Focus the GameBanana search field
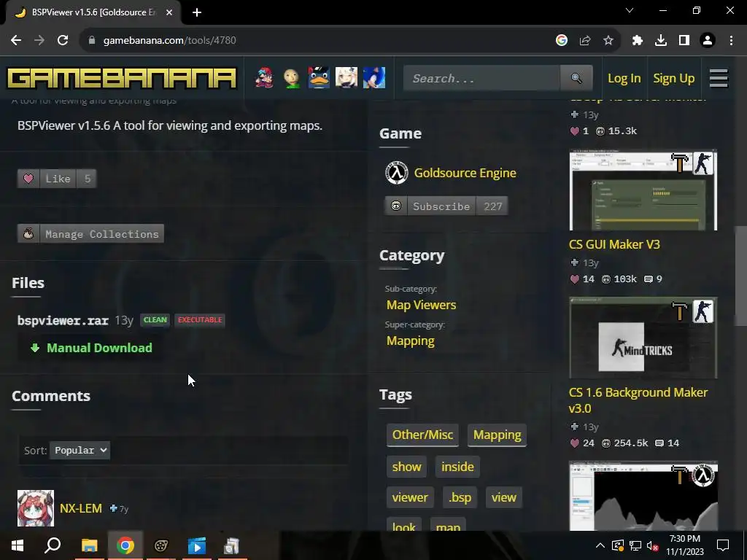747x560 pixels. pyautogui.click(x=482, y=78)
